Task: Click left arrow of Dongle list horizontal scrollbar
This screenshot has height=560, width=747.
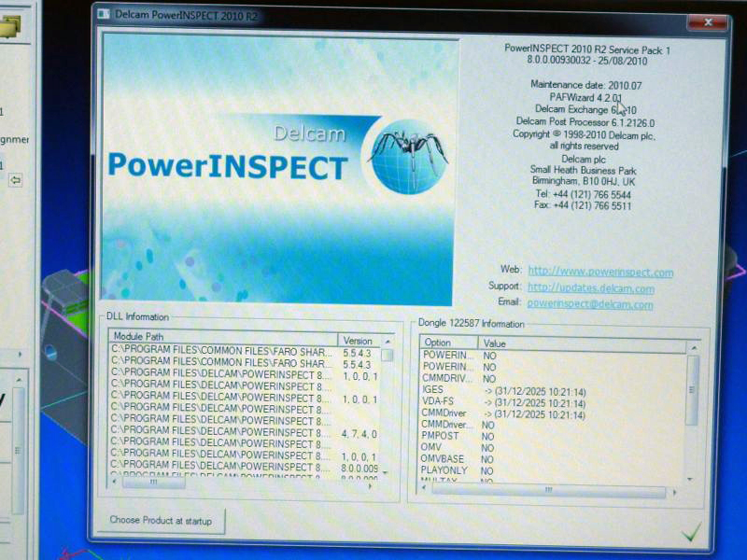Action: pyautogui.click(x=424, y=487)
